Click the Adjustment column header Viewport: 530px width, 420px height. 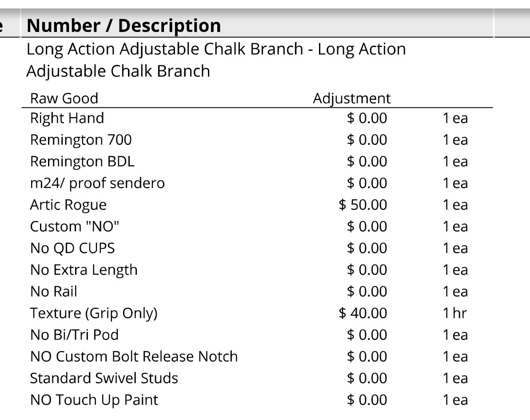351,98
